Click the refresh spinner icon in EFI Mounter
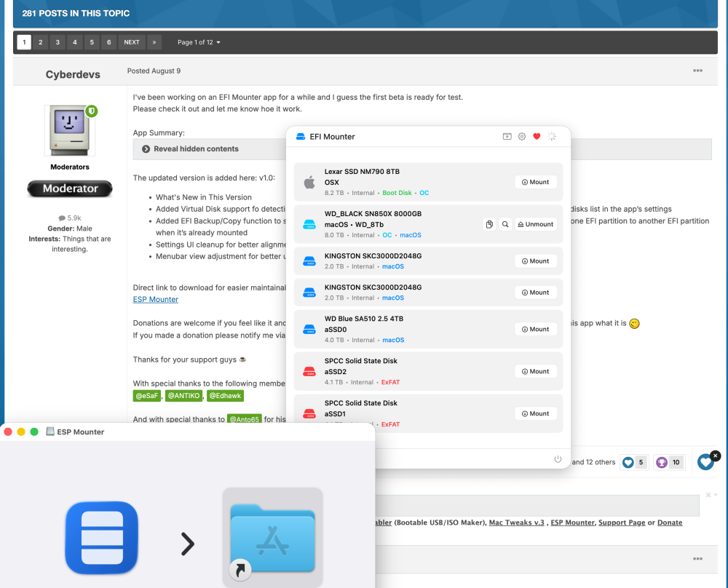 pyautogui.click(x=552, y=136)
